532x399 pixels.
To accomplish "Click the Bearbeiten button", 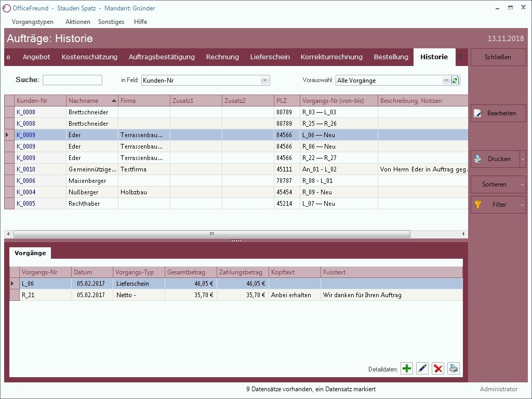I will (498, 113).
